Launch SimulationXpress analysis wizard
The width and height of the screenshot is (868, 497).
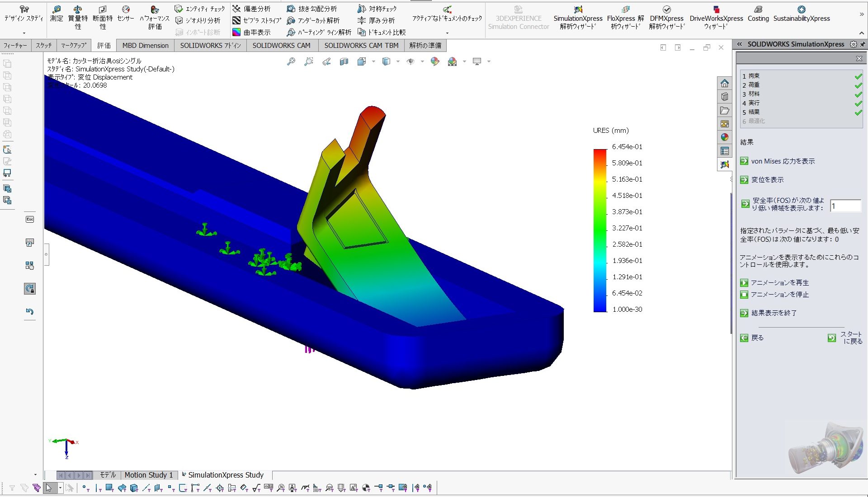click(x=578, y=17)
